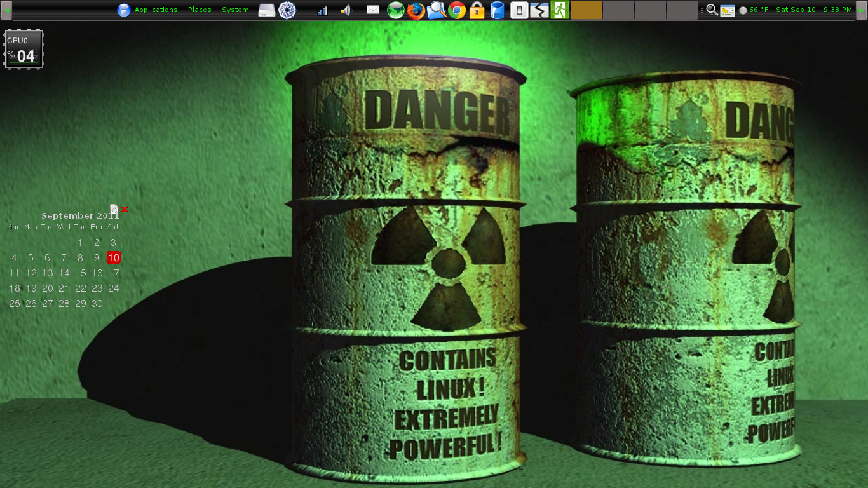Screen dimensions: 868x488
Task: Open the file search magnifier-folder launcher
Action: point(436,10)
